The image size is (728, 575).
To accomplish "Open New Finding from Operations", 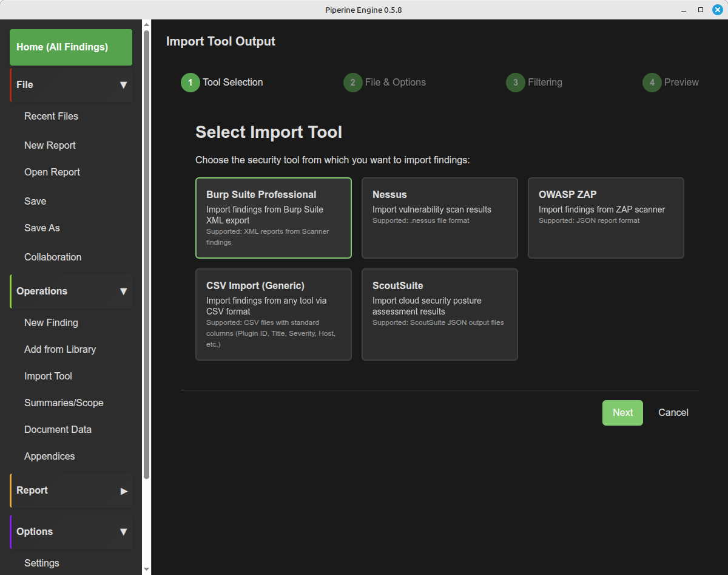I will (51, 323).
